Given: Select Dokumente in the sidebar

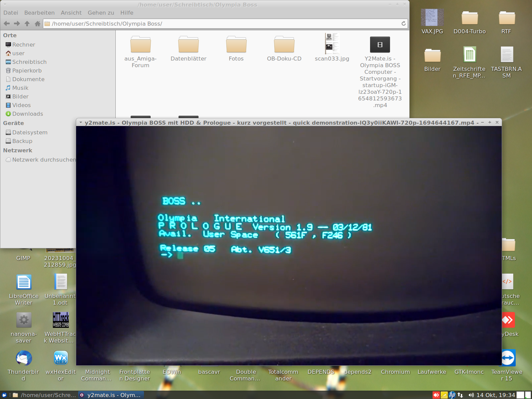Looking at the screenshot, I should click(25, 79).
